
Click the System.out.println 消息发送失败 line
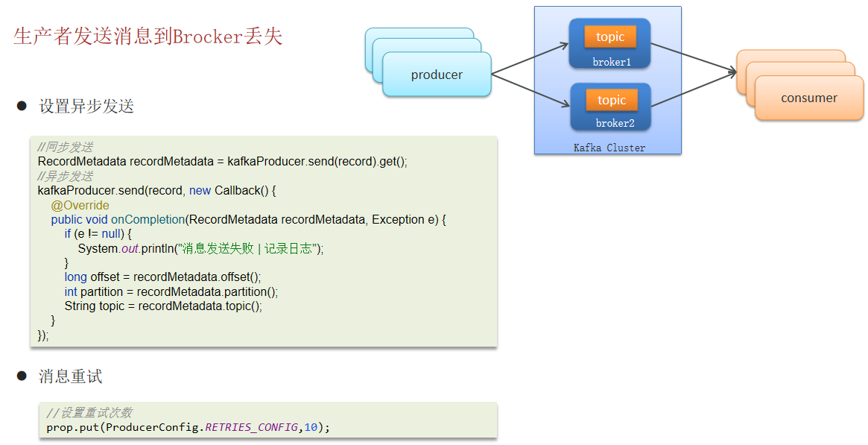pos(201,248)
